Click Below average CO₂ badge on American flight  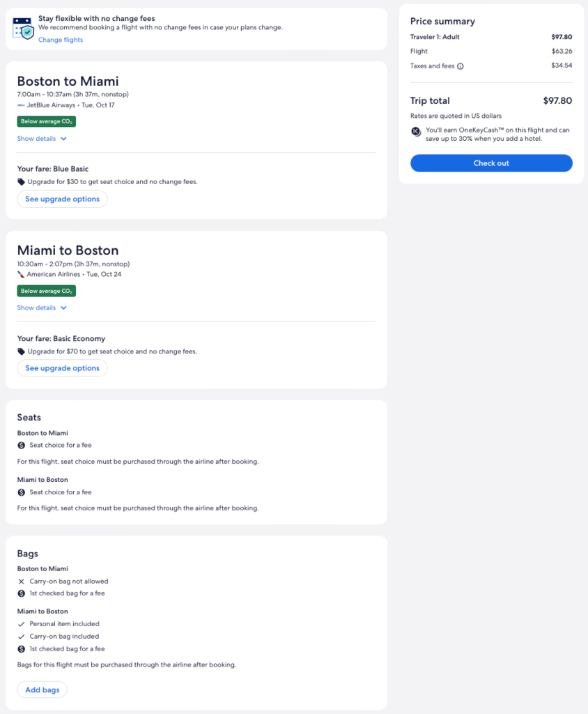[x=47, y=291]
